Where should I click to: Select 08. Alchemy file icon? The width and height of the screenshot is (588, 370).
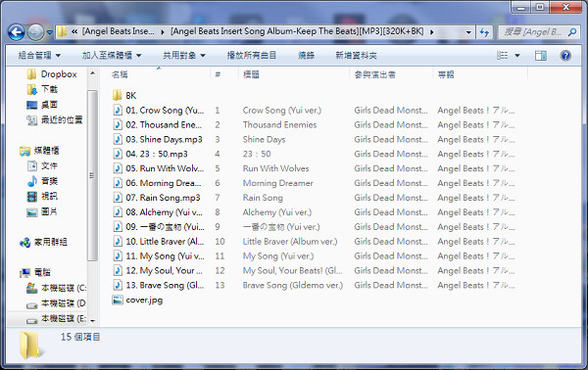click(x=118, y=212)
